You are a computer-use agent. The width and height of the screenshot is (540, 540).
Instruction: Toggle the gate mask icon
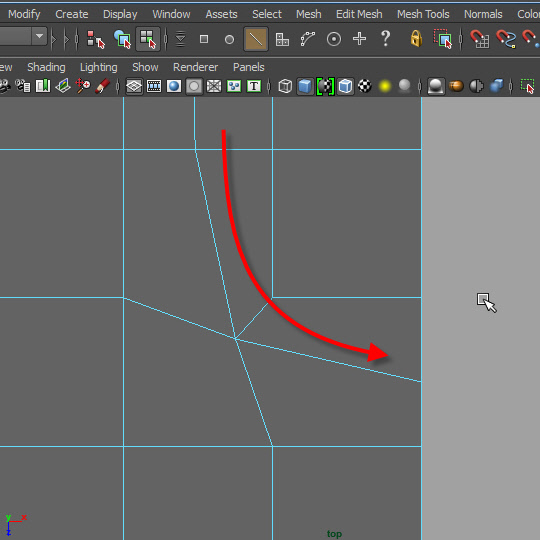click(x=194, y=86)
